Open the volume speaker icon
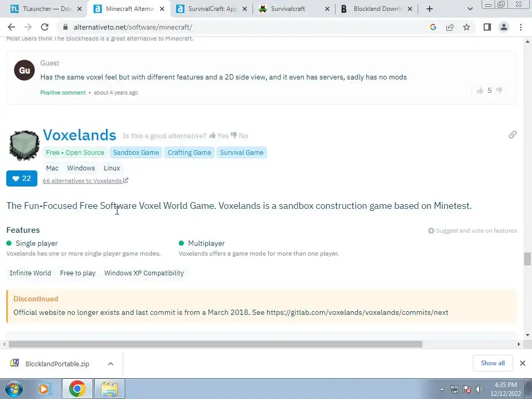 [480, 389]
